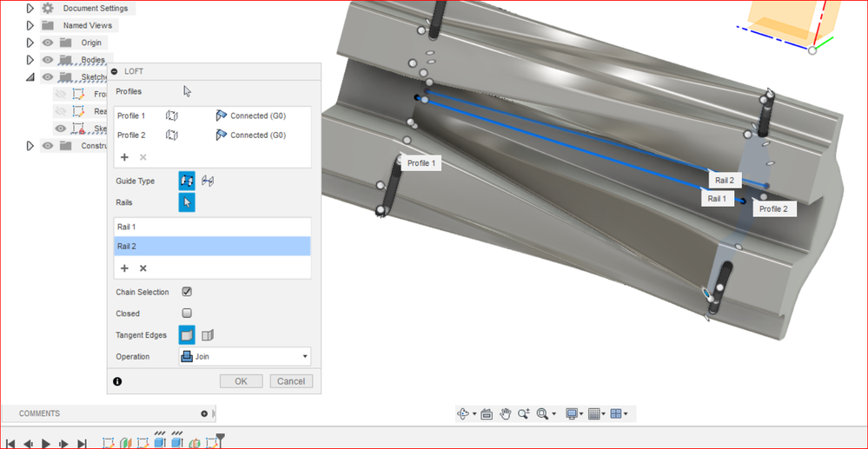
Task: Open the Display Settings dropdown arrow
Action: 582,413
